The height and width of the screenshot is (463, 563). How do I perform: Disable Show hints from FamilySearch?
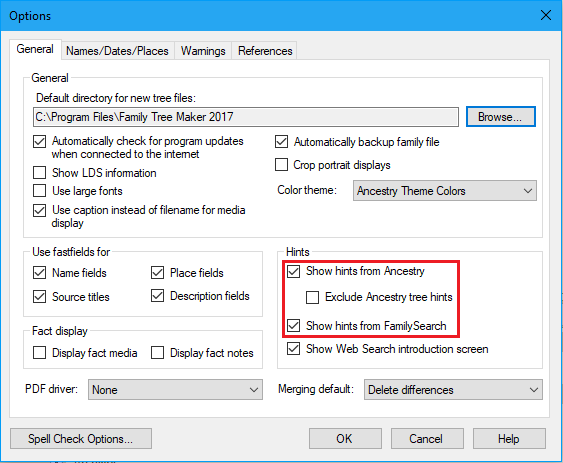tap(293, 326)
